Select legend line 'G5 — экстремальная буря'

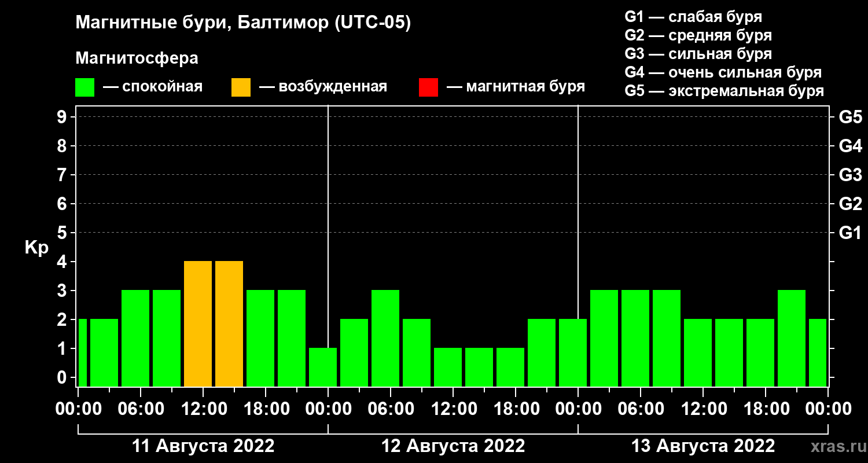coord(724,91)
